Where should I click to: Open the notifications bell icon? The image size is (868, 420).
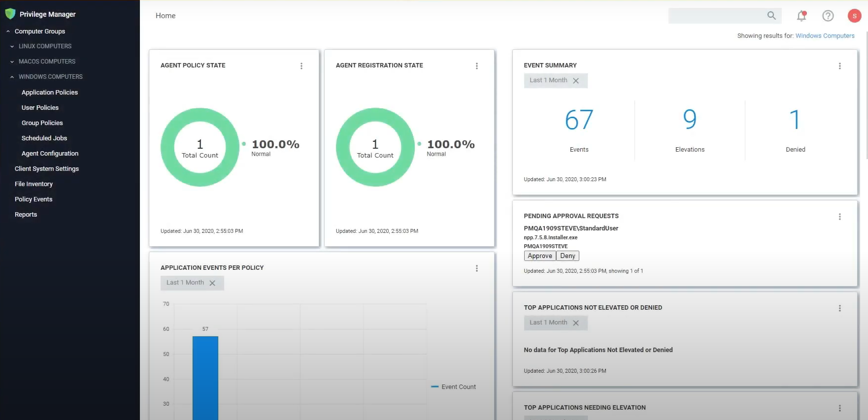coord(801,16)
